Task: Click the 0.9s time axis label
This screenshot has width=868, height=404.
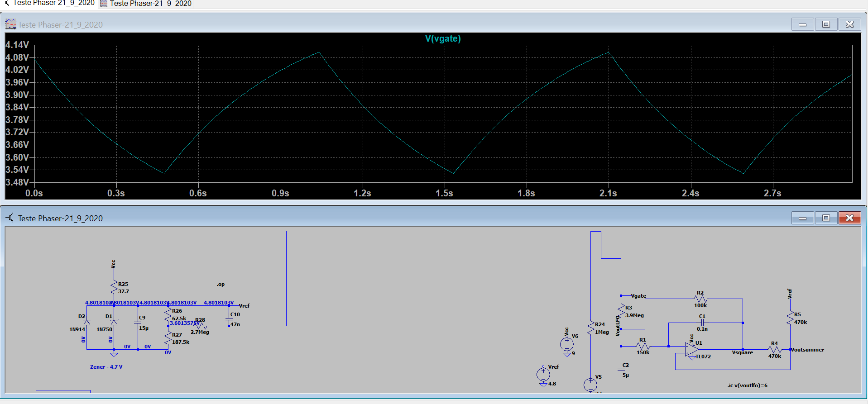Action: 280,193
